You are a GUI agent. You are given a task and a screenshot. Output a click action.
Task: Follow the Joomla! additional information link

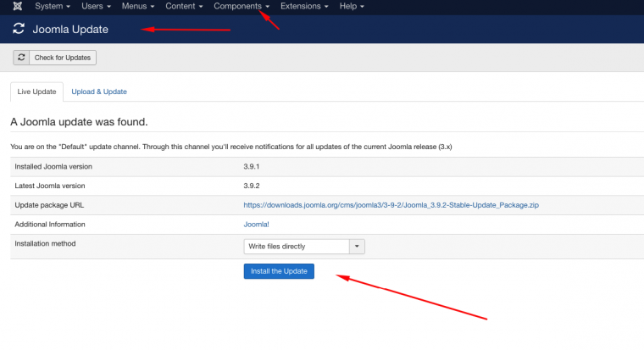point(256,225)
